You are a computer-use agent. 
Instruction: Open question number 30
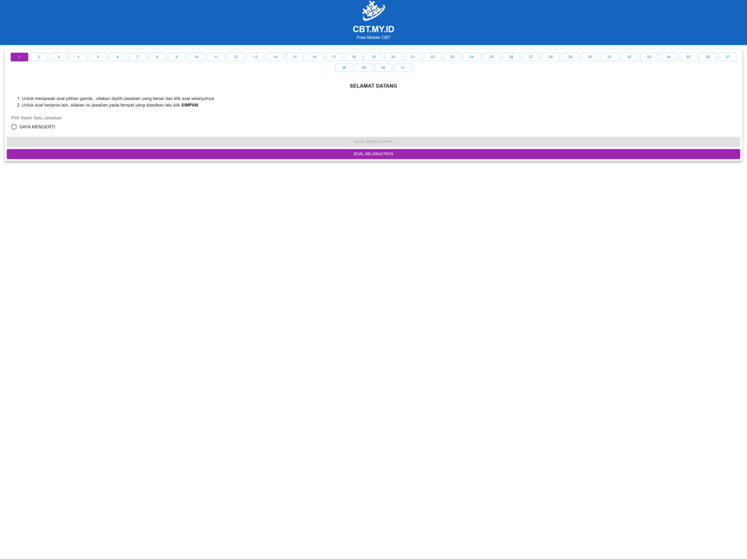pos(590,57)
